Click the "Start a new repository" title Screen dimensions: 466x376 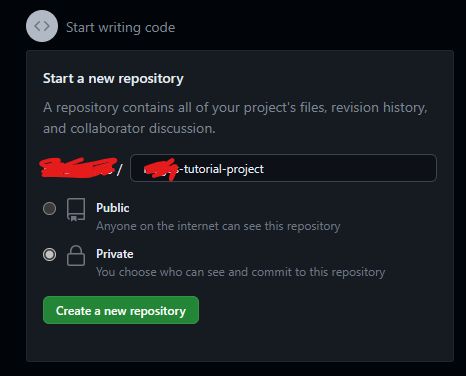(x=113, y=79)
